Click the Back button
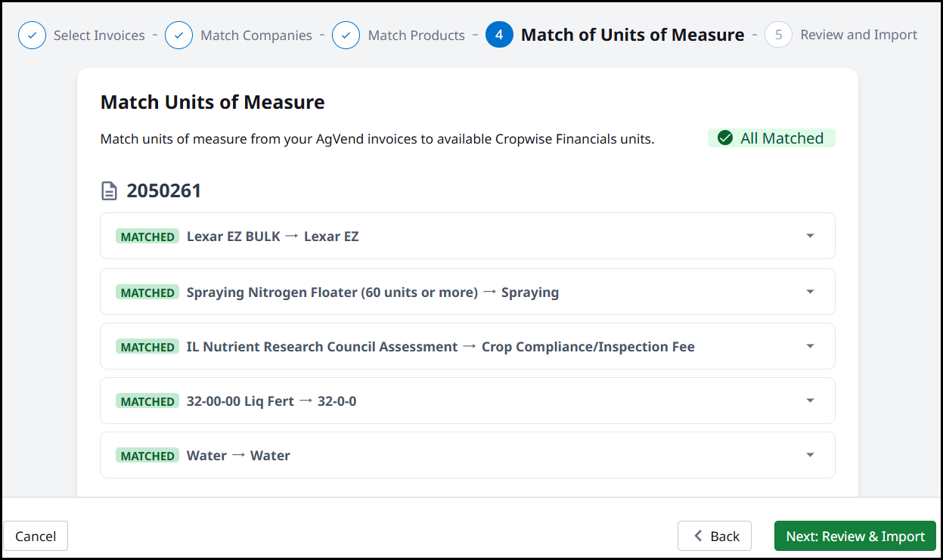943x560 pixels. [x=715, y=536]
